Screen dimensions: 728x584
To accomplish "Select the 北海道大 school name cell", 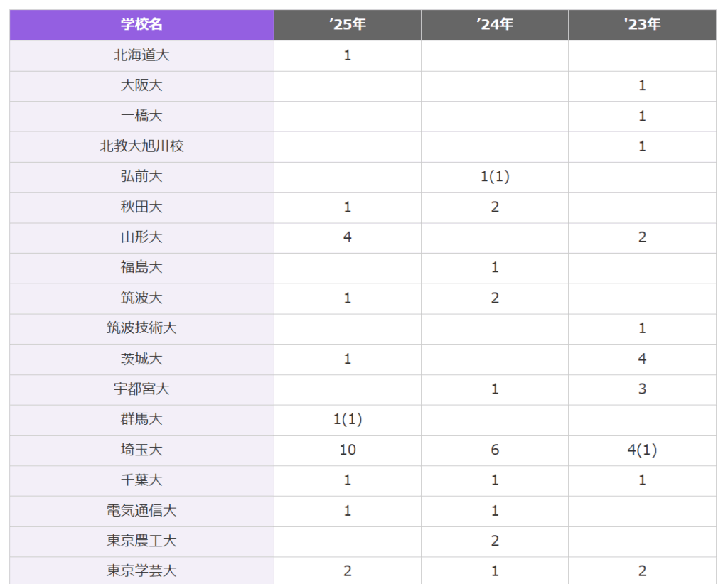I will [141, 55].
